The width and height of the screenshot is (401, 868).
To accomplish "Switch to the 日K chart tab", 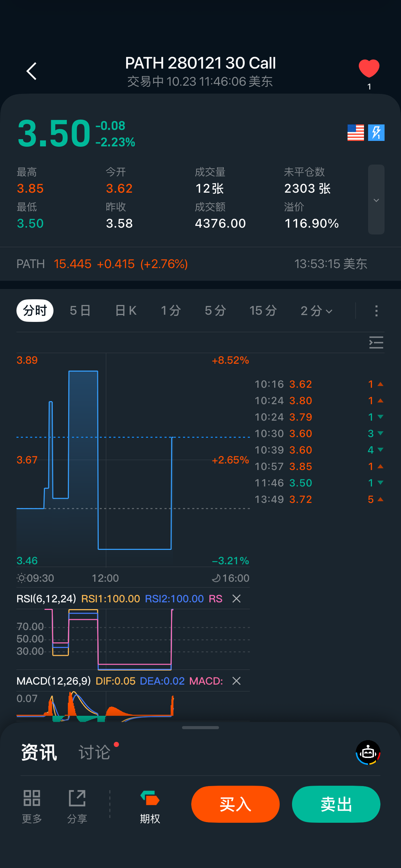I will click(126, 311).
